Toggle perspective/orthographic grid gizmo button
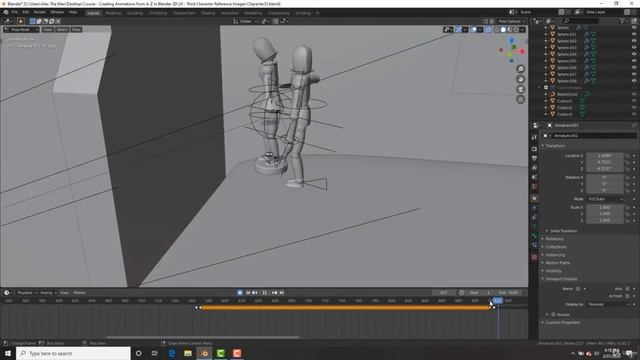Viewport: 640px width, 360px height. coord(520,99)
